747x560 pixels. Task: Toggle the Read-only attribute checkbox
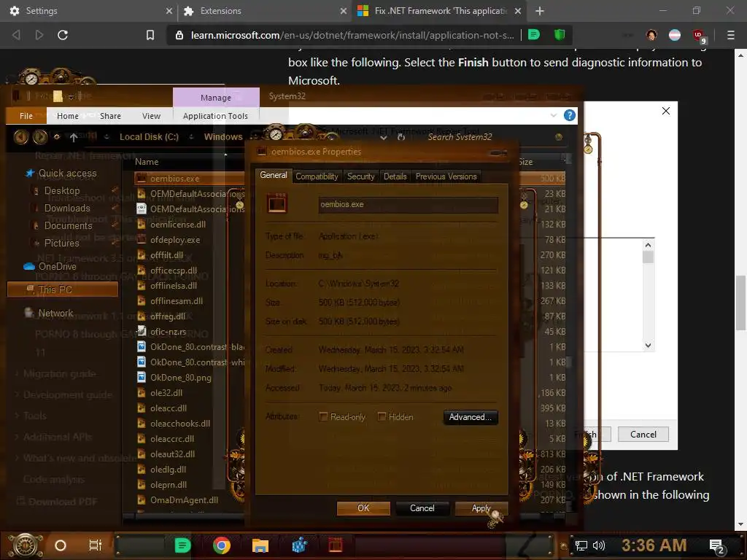323,416
